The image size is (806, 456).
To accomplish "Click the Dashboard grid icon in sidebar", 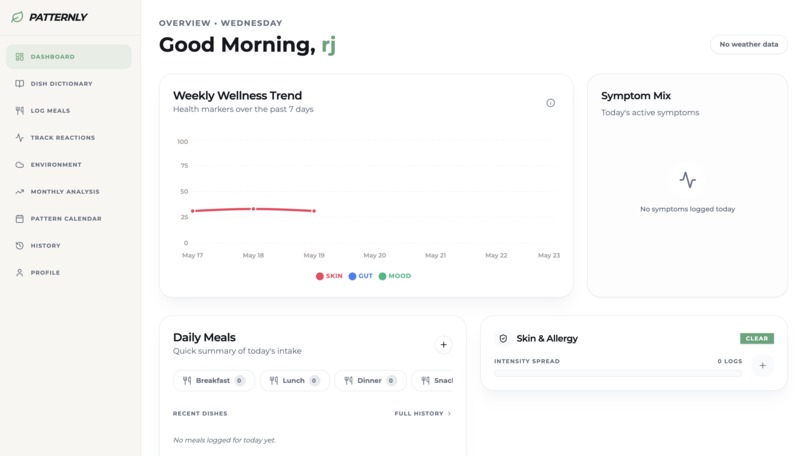I will [20, 57].
